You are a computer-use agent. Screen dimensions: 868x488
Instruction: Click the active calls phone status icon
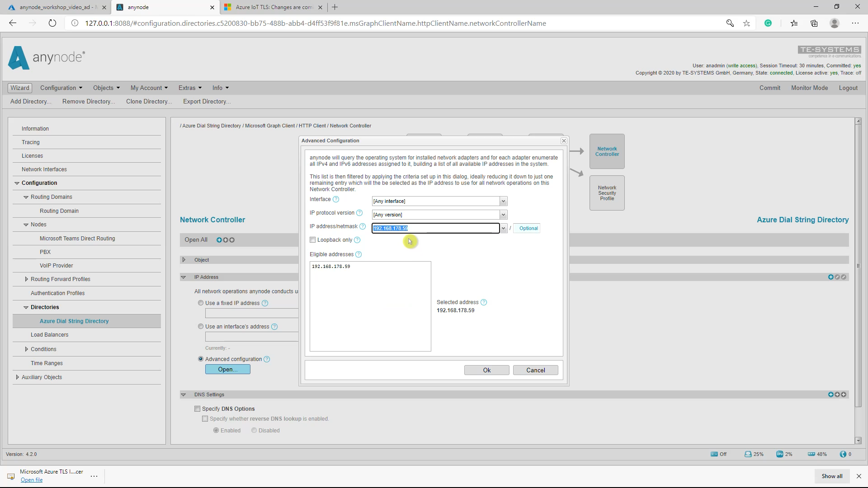[843, 454]
